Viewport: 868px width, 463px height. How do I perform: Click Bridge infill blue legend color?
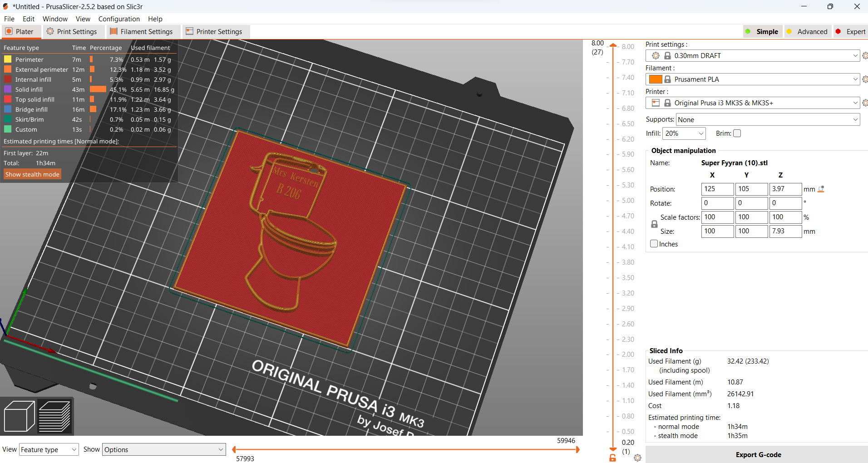click(x=8, y=109)
